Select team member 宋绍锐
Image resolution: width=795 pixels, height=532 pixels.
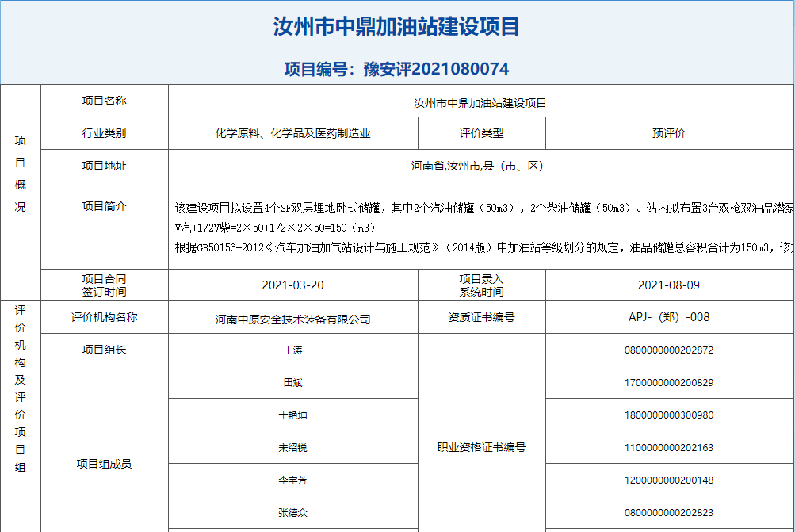click(x=292, y=448)
